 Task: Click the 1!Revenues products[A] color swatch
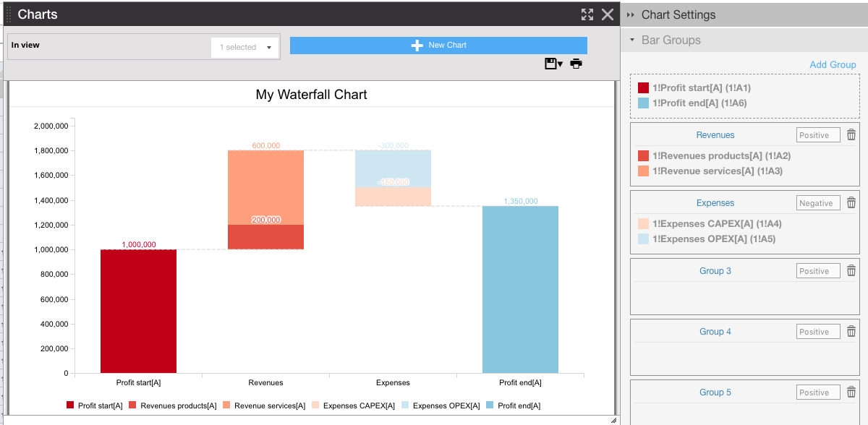pyautogui.click(x=644, y=156)
